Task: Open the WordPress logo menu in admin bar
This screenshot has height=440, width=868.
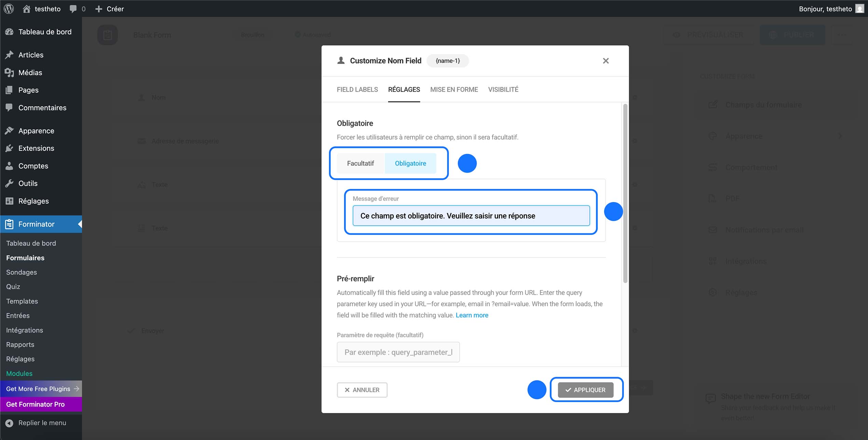Action: [9, 9]
